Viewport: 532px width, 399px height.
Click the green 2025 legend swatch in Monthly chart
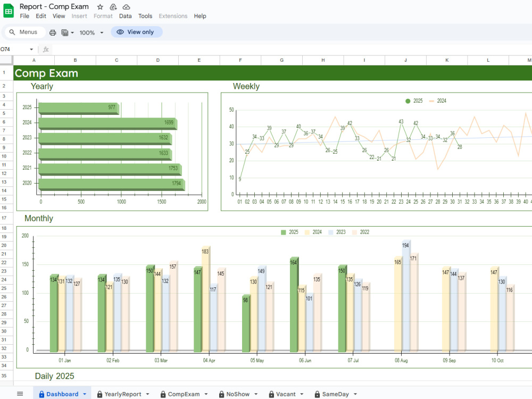coord(284,232)
